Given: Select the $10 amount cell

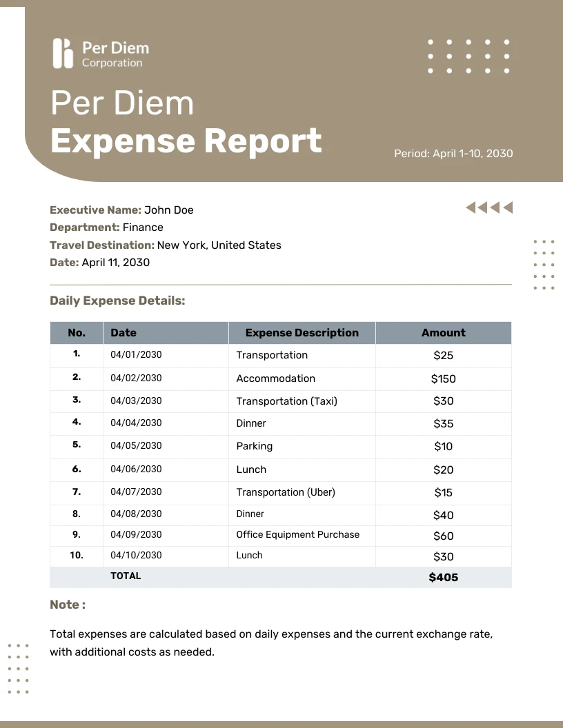Looking at the screenshot, I should (443, 447).
